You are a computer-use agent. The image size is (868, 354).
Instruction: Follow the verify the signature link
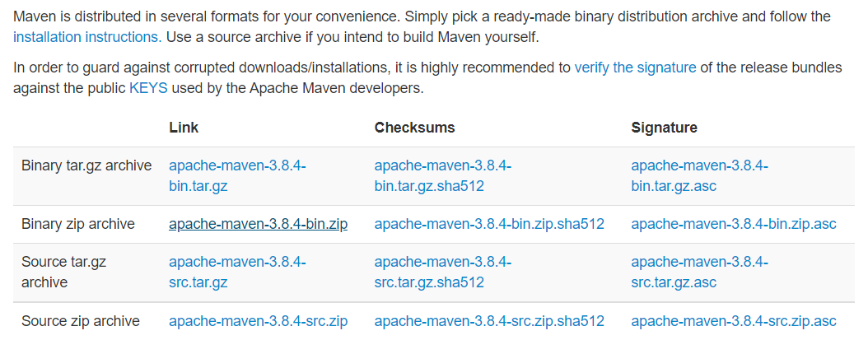pyautogui.click(x=635, y=68)
